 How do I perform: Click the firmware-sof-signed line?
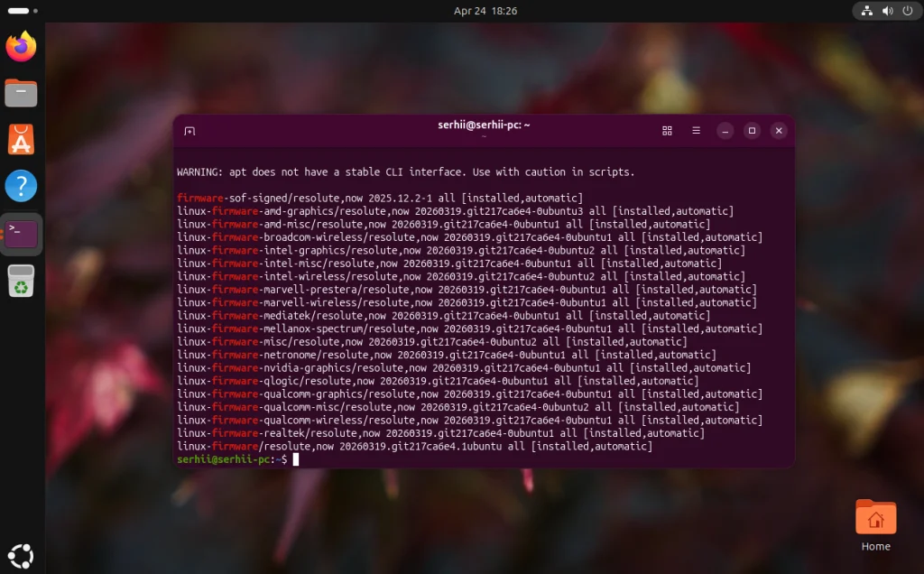(x=380, y=198)
